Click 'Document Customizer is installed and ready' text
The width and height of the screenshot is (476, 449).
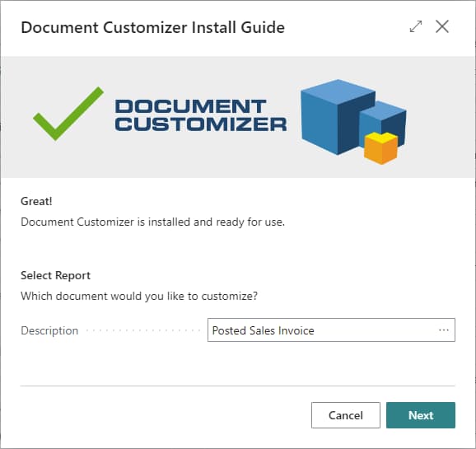(x=152, y=222)
